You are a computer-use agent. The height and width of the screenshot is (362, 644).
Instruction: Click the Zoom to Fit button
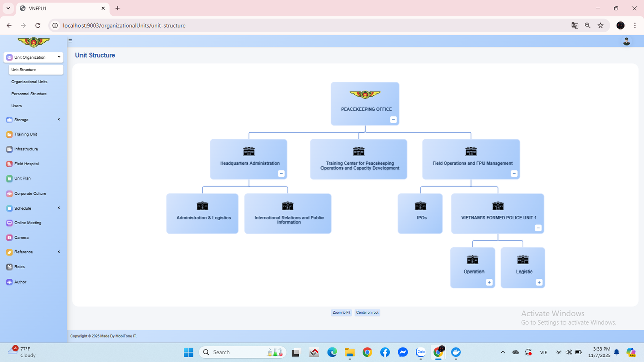pyautogui.click(x=341, y=313)
